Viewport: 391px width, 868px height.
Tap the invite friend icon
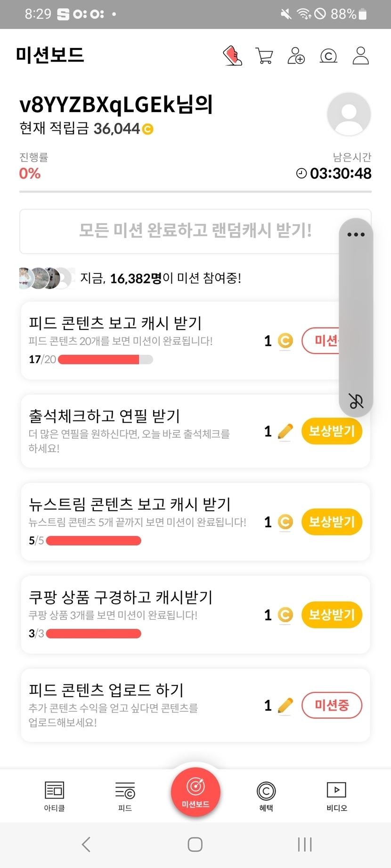tap(296, 56)
